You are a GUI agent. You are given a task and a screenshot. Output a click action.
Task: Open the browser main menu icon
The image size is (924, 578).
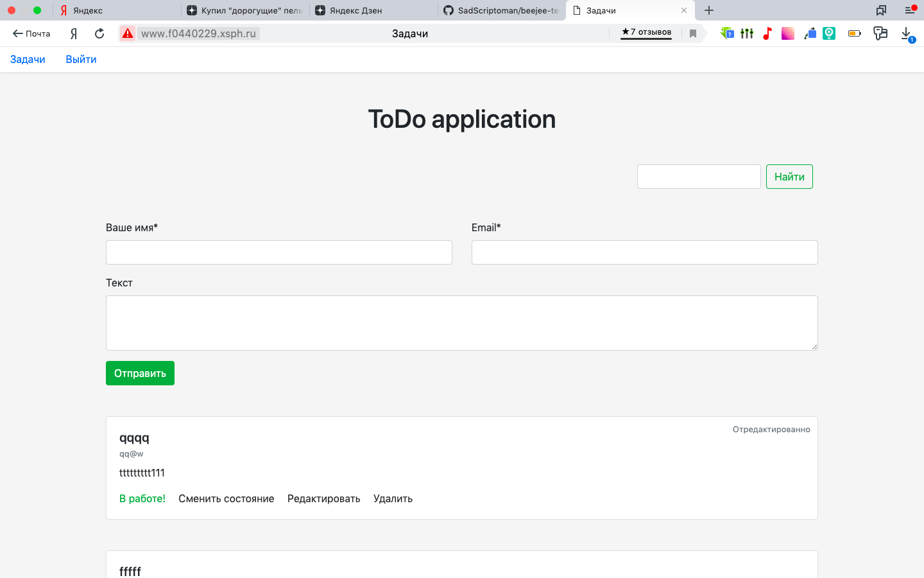tap(910, 10)
